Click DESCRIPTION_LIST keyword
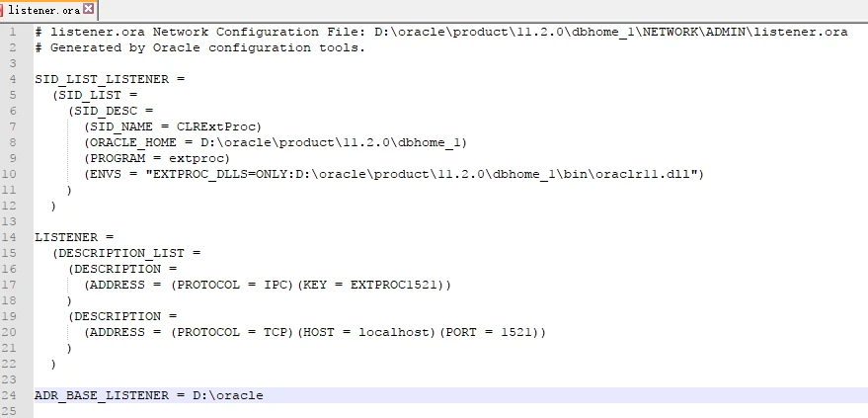 coord(121,253)
